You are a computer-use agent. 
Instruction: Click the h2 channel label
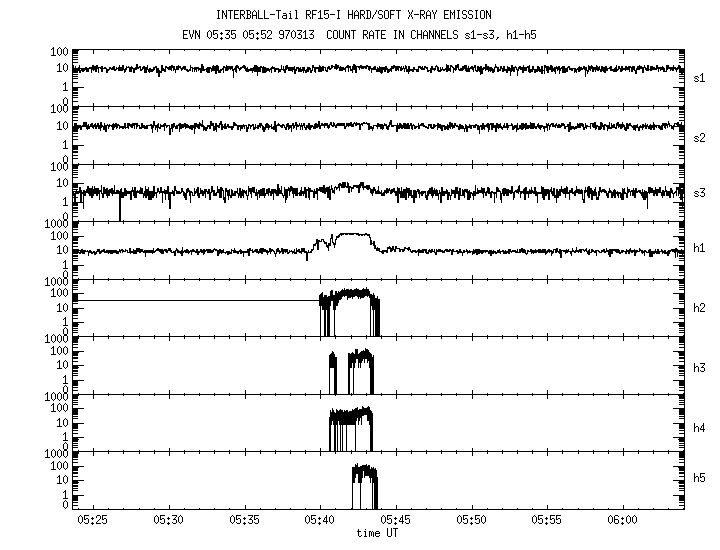700,308
